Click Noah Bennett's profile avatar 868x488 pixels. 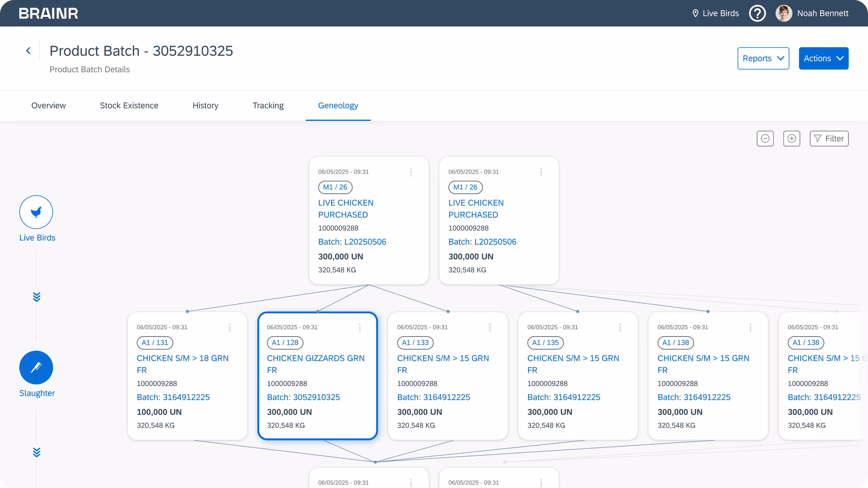click(x=783, y=13)
